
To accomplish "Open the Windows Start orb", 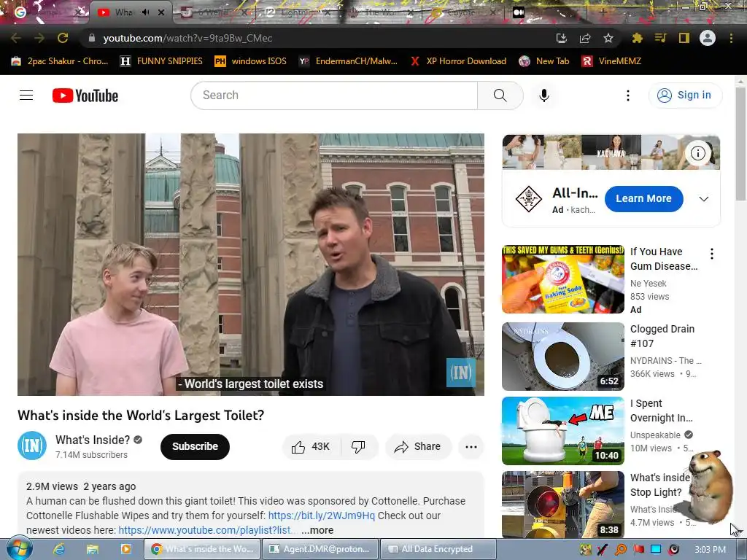I will 19,548.
